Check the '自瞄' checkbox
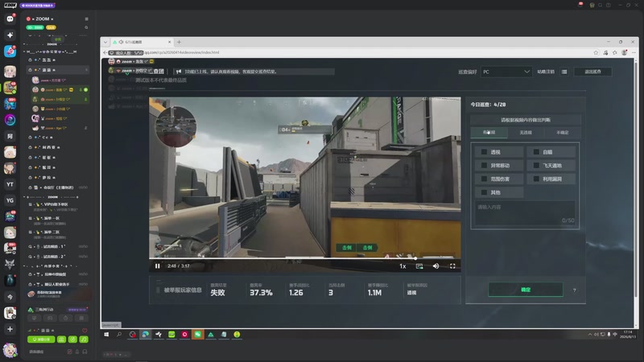Viewport: 644px width, 362px height. tap(536, 152)
